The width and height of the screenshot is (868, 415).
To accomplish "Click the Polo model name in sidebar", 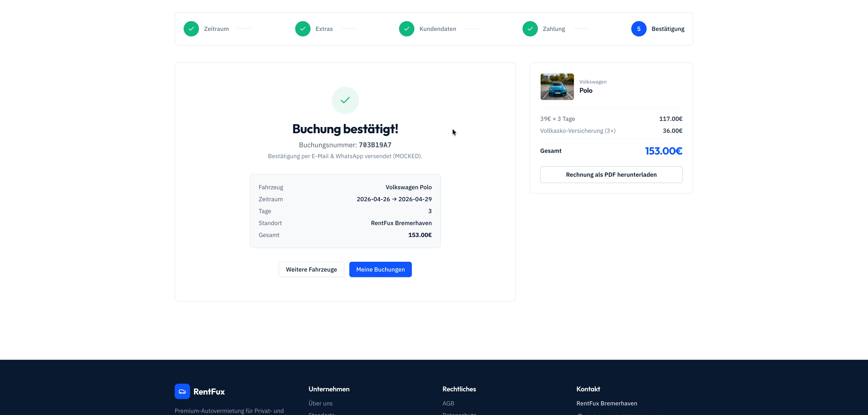I will tap(586, 90).
